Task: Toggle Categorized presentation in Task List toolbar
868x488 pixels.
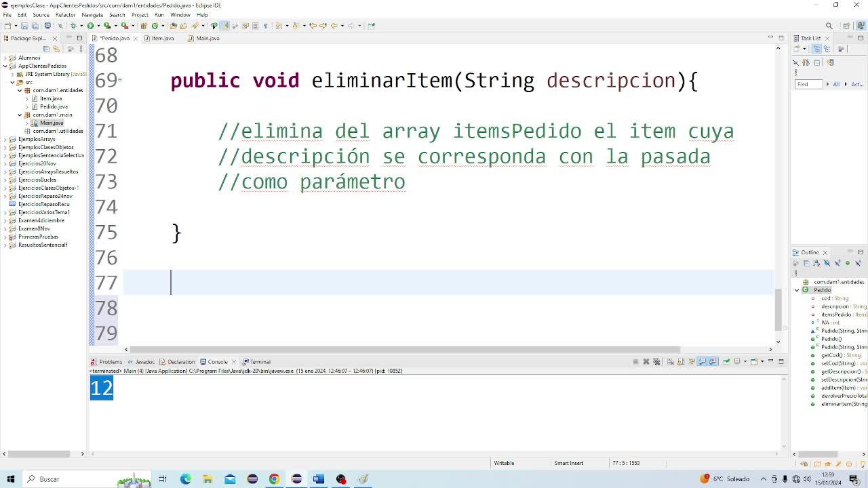Action: pos(816,49)
